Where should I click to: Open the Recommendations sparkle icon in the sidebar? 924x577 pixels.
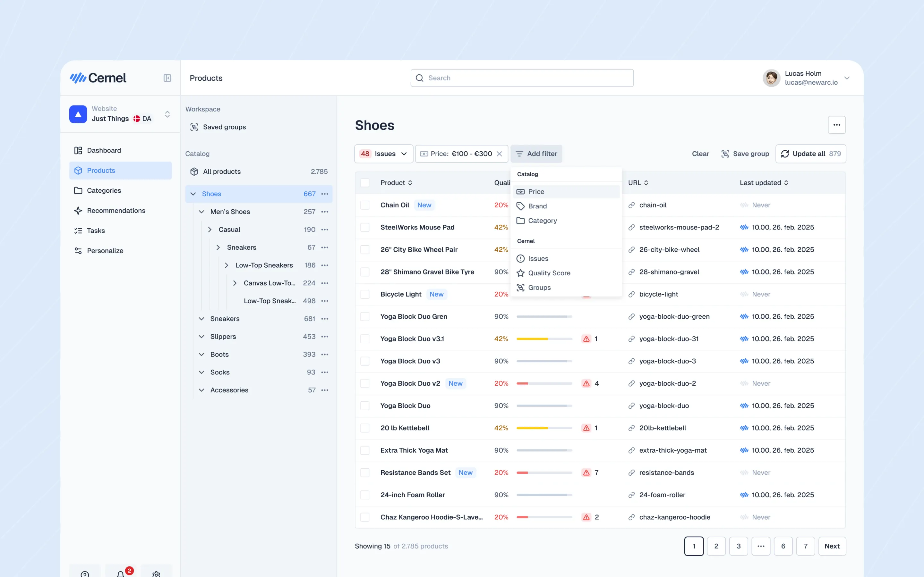tap(78, 211)
